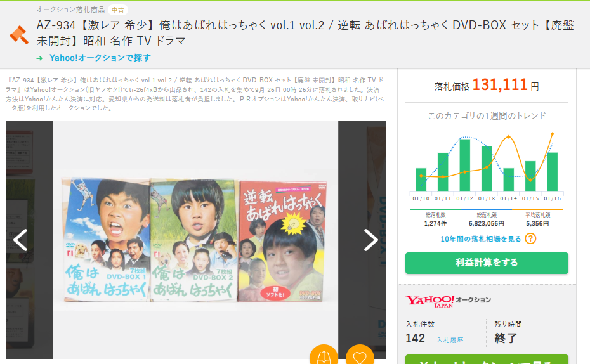The width and height of the screenshot is (590, 364).
Task: Select the 01/12 bar in trend chart
Action: point(464,165)
